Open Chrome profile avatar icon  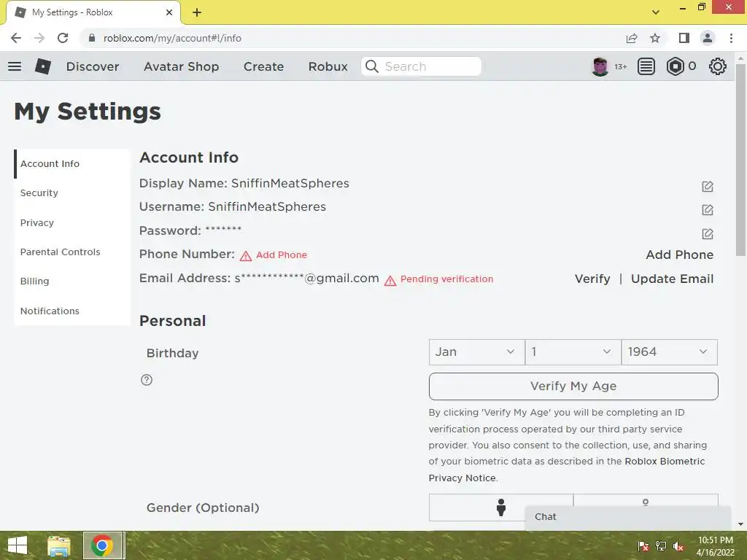point(708,38)
